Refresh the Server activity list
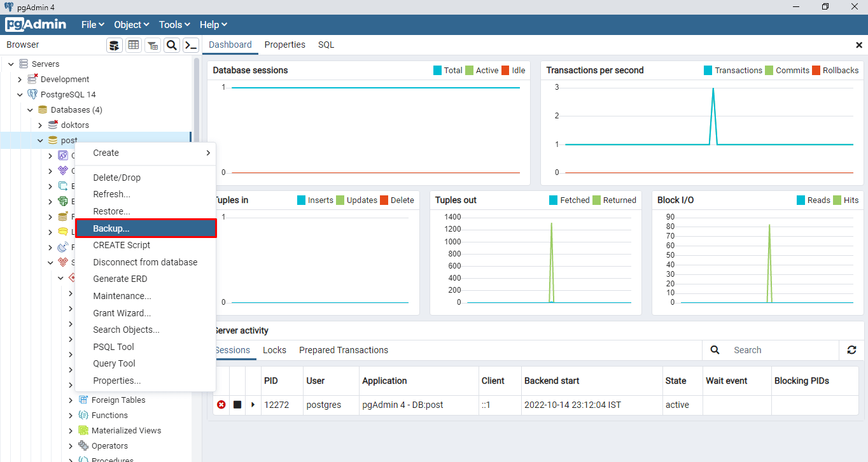Image resolution: width=868 pixels, height=462 pixels. tap(851, 350)
